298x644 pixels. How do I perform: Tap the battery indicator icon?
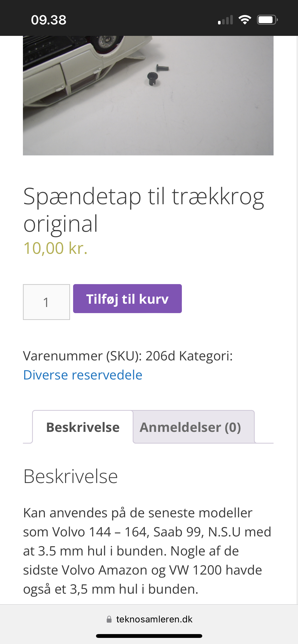pos(267,20)
